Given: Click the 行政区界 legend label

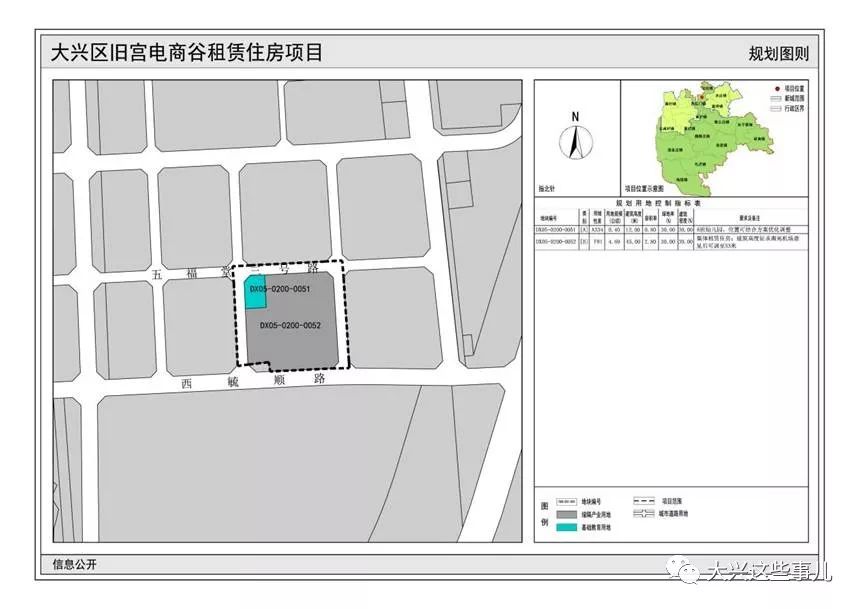Looking at the screenshot, I should tap(794, 109).
